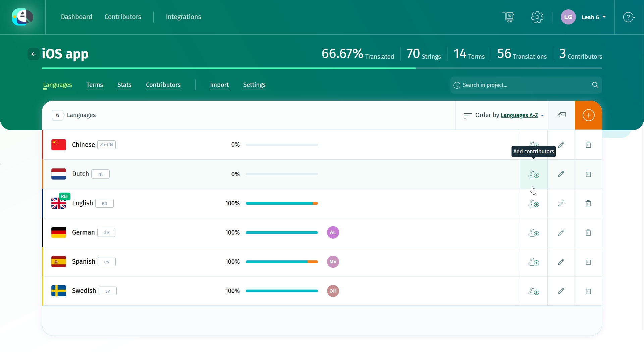Delete the Swedish language

(588, 291)
